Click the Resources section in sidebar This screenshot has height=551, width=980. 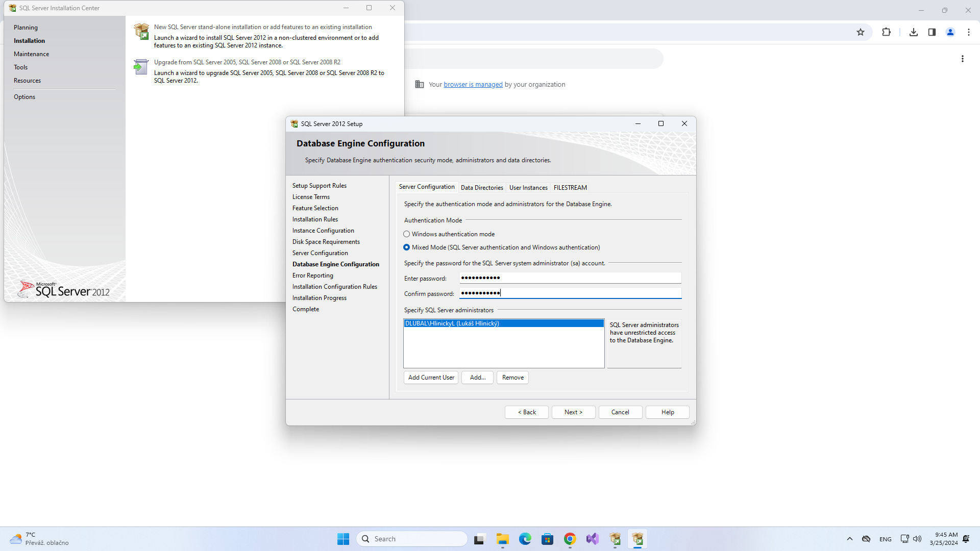pyautogui.click(x=28, y=80)
